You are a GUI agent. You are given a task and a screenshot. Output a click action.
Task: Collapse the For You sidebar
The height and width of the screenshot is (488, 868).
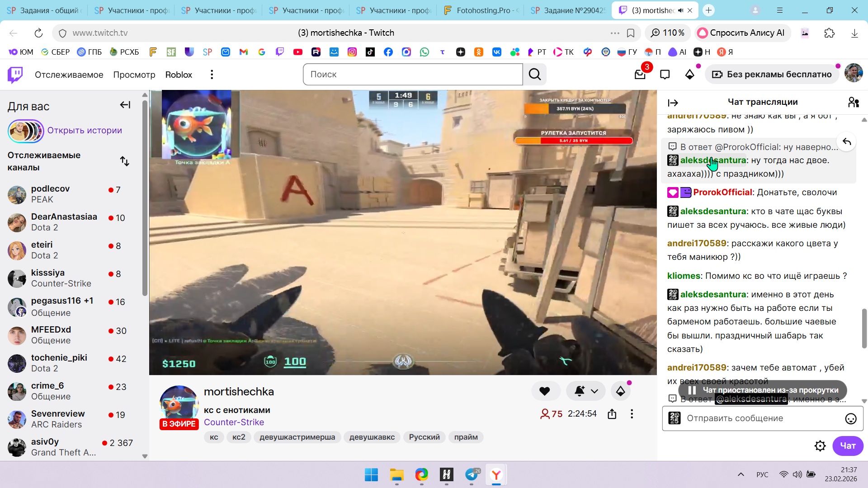pyautogui.click(x=125, y=105)
